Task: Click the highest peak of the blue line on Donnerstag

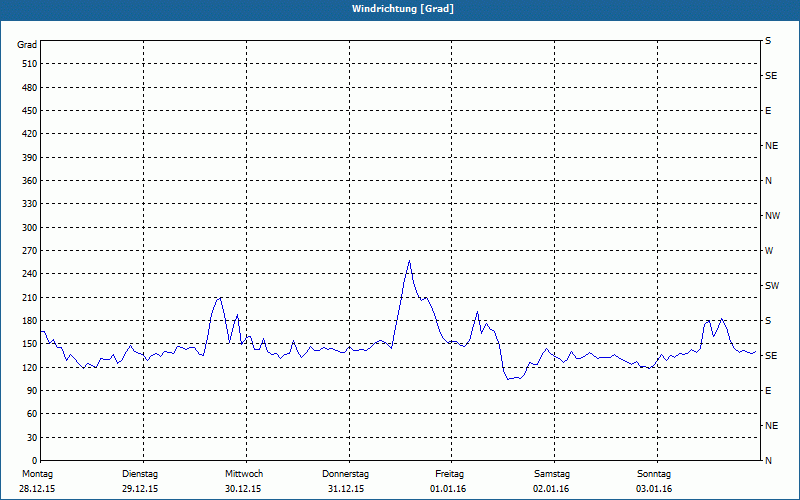Action: click(409, 261)
